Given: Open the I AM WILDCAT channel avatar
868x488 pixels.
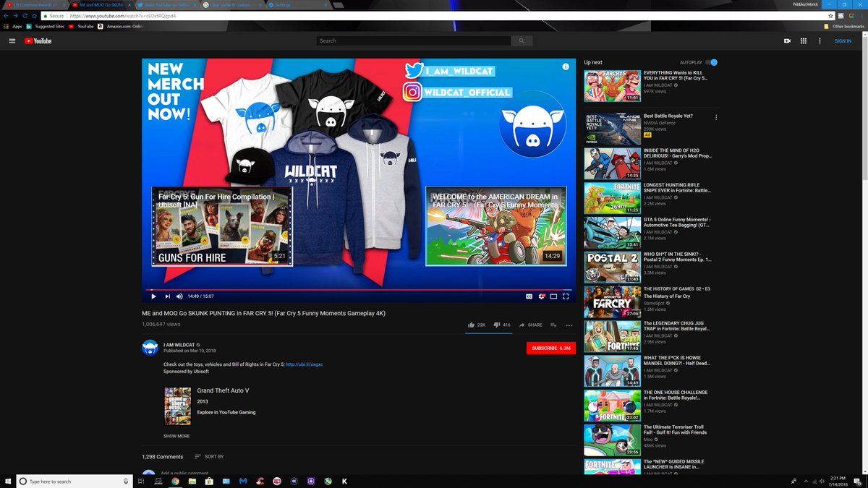Looking at the screenshot, I should [150, 347].
